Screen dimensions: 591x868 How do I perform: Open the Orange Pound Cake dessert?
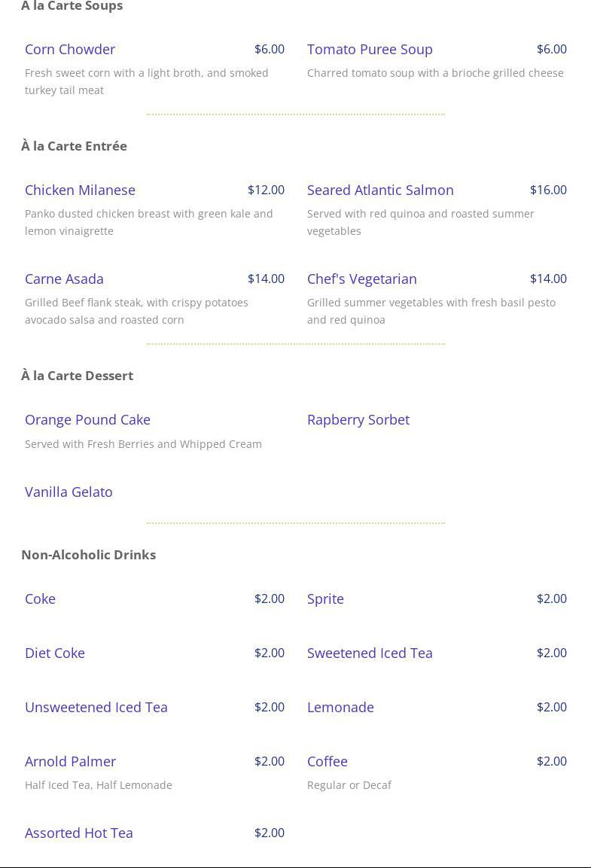[87, 420]
